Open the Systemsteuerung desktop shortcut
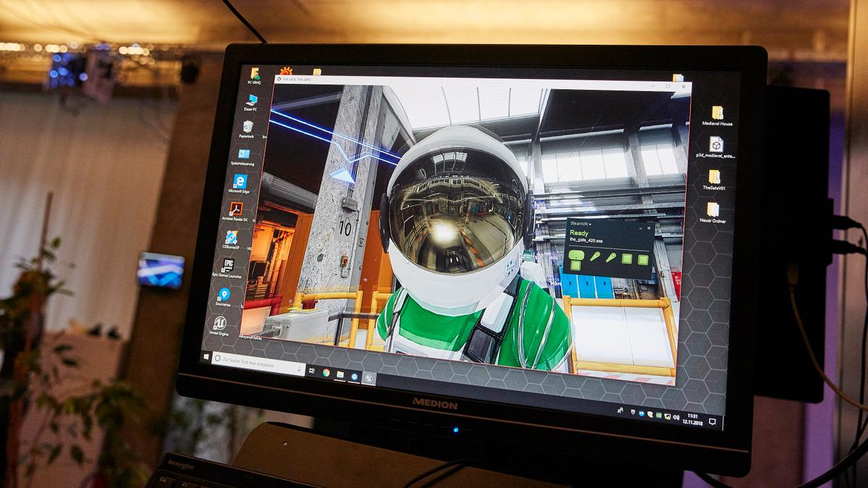This screenshot has width=868, height=488. 243,157
